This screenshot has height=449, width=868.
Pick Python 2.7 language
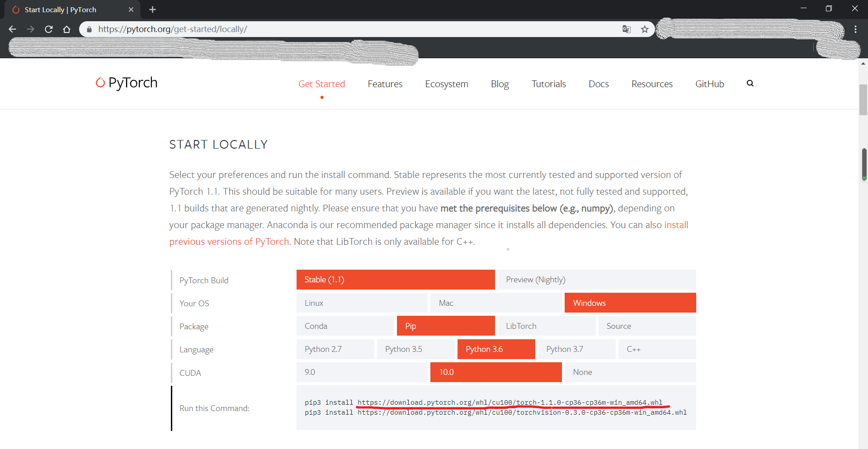coord(335,349)
